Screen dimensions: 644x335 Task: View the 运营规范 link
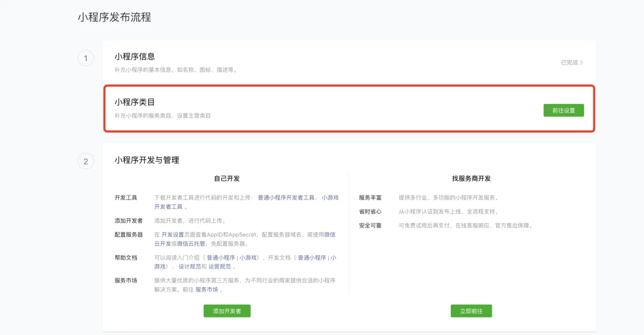click(219, 266)
